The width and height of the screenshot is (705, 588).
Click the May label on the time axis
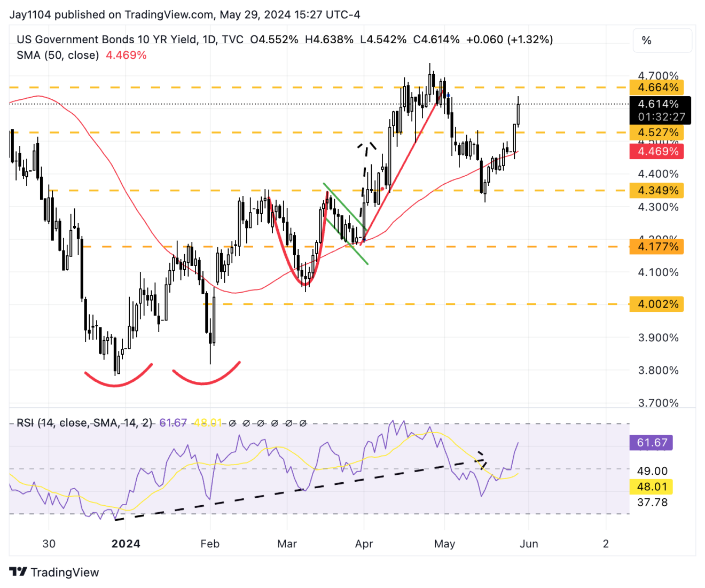pyautogui.click(x=444, y=544)
